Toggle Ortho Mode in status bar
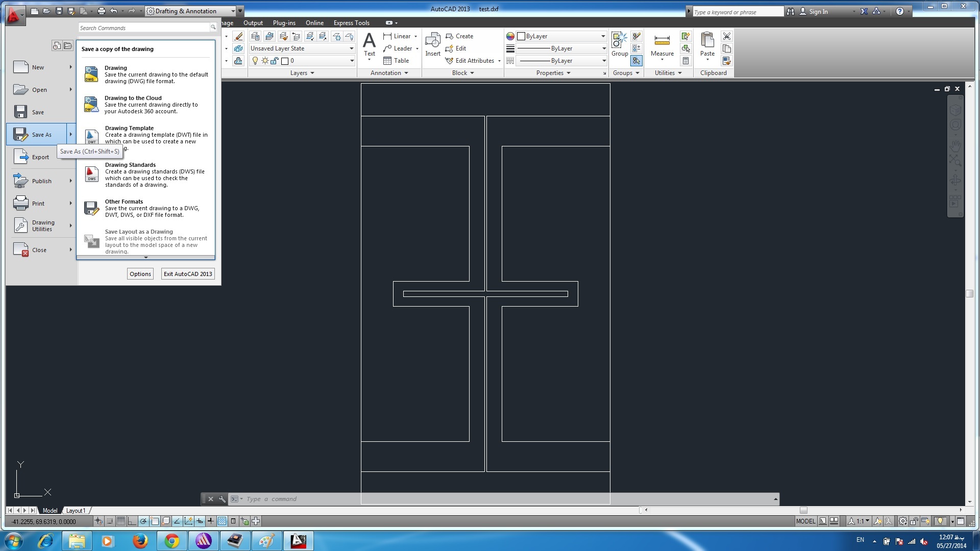The height and width of the screenshot is (551, 980). 132,521
